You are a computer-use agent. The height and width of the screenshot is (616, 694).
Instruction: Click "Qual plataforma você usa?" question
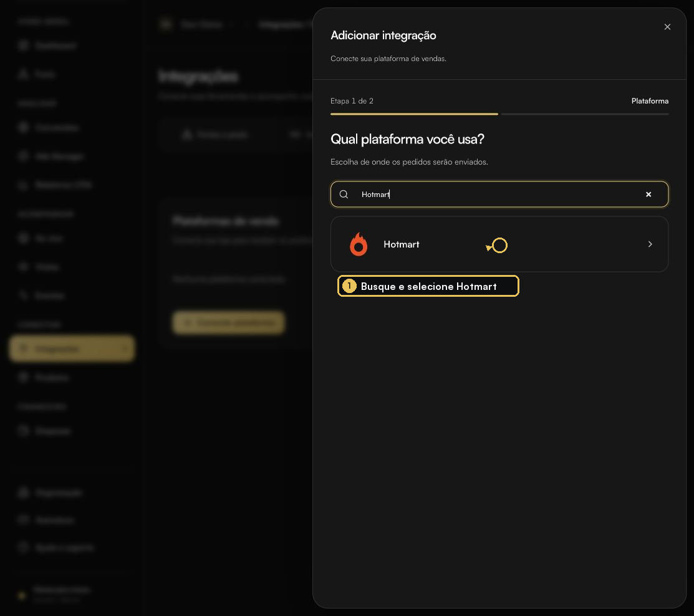(407, 140)
